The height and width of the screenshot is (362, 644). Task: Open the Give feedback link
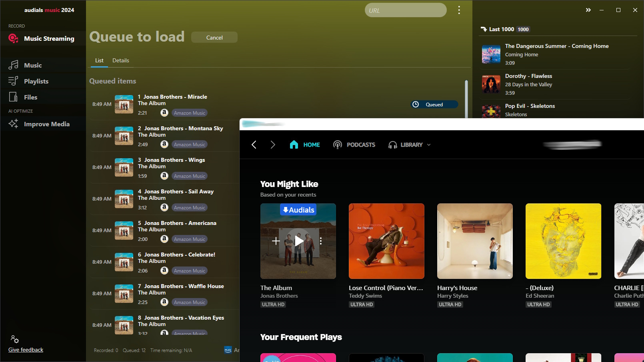tap(26, 350)
